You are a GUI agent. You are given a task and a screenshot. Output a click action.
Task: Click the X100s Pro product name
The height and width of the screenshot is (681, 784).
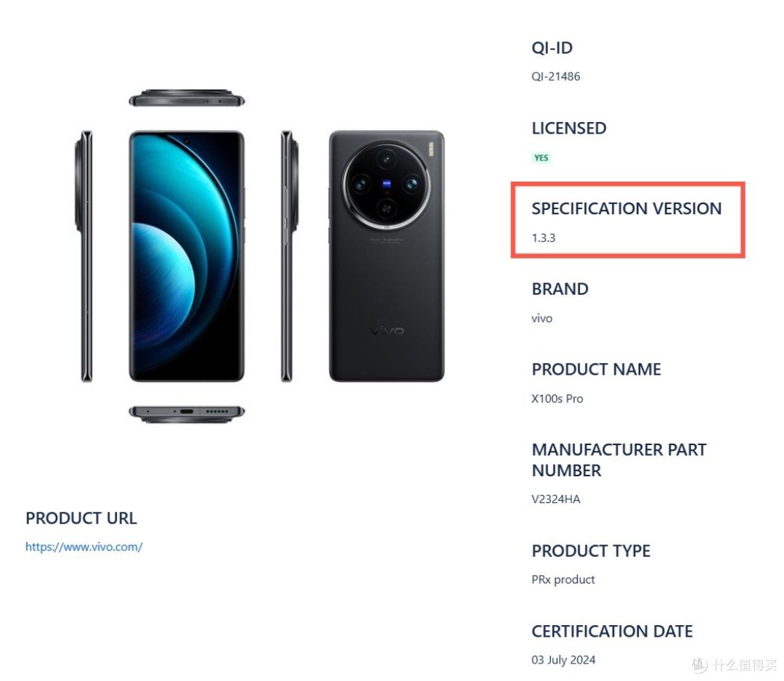point(557,399)
